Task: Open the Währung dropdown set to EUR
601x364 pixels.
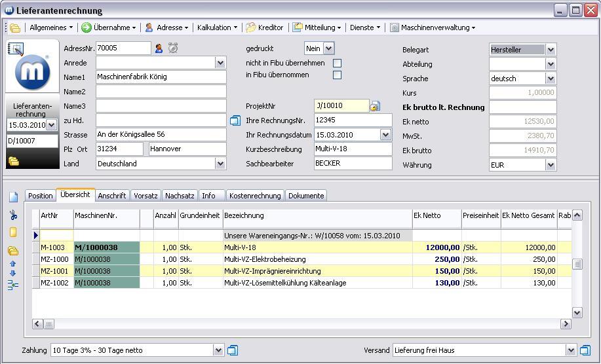Action: [551, 165]
